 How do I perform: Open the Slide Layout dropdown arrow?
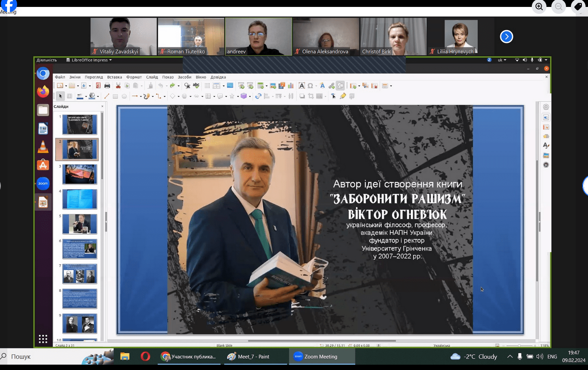pyautogui.click(x=391, y=86)
